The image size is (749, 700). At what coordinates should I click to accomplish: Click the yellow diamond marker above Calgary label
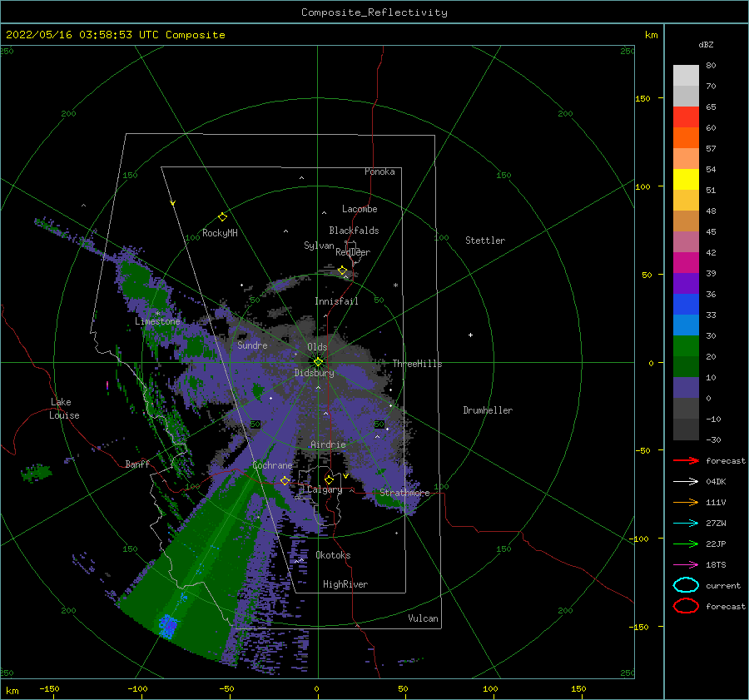(x=329, y=479)
